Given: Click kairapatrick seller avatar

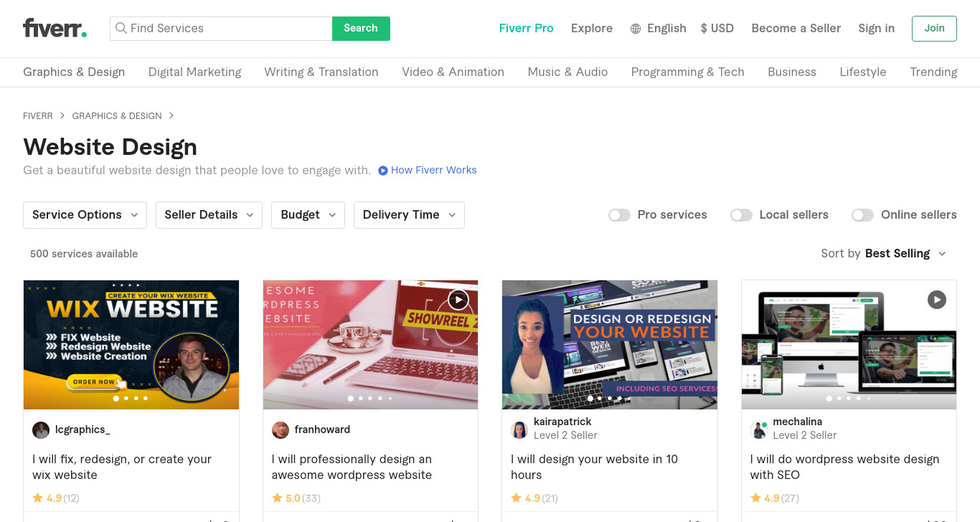Looking at the screenshot, I should [519, 430].
